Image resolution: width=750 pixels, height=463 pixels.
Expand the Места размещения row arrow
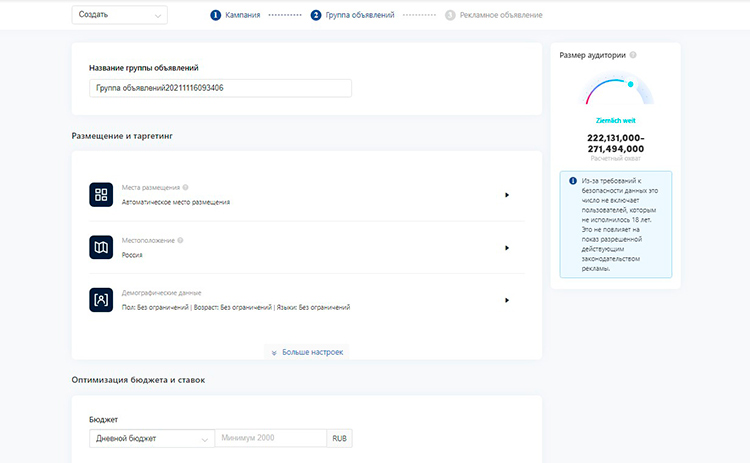click(507, 195)
